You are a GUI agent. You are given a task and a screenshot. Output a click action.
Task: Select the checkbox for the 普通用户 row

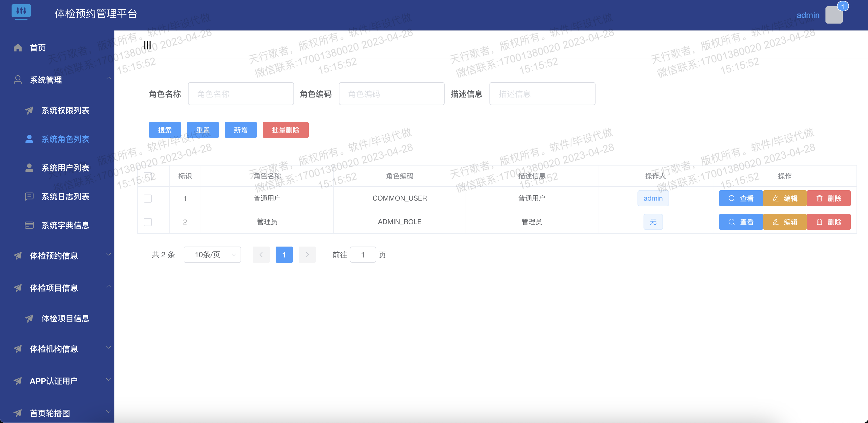[x=147, y=198]
